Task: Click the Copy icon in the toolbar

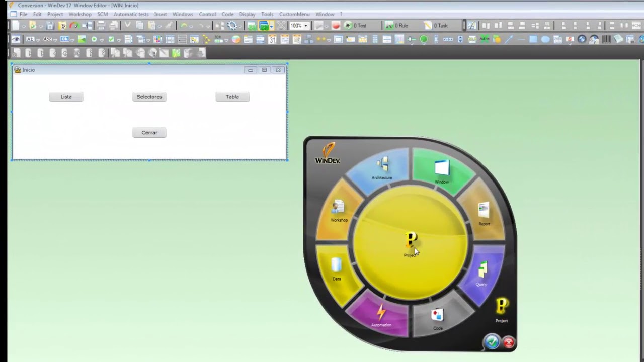Action: pos(139,25)
